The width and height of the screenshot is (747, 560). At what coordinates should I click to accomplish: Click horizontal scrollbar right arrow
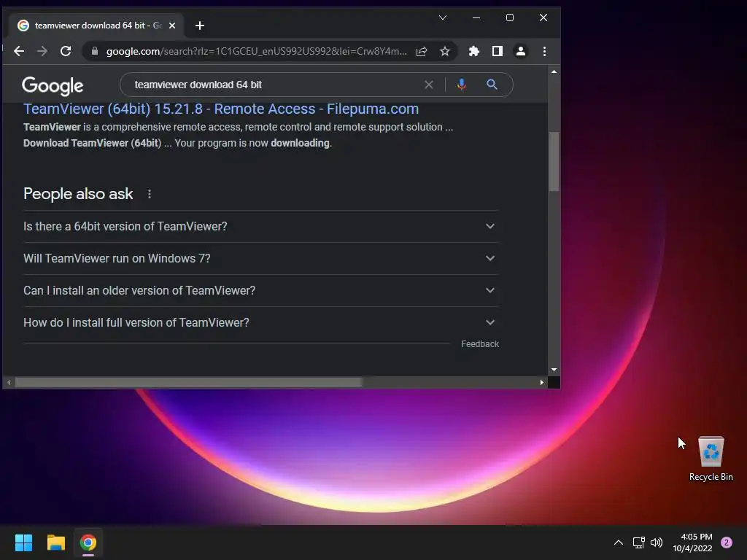[542, 382]
